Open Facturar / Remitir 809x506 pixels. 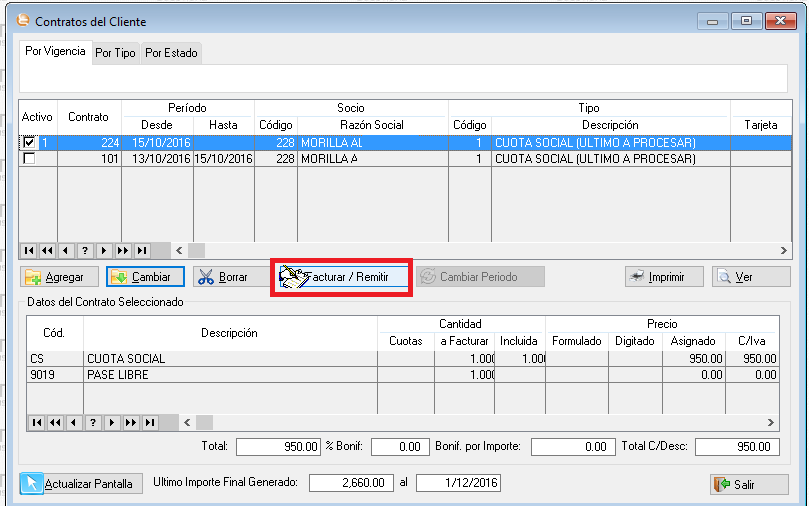341,277
